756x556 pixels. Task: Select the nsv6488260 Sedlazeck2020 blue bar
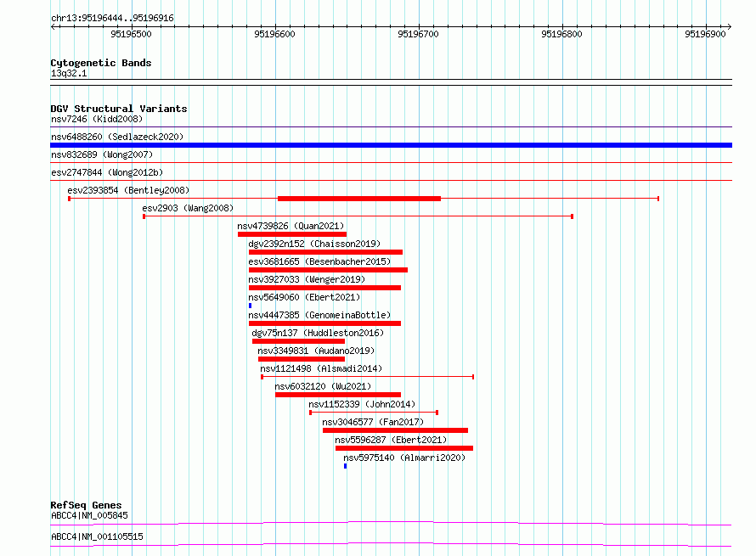click(391, 145)
